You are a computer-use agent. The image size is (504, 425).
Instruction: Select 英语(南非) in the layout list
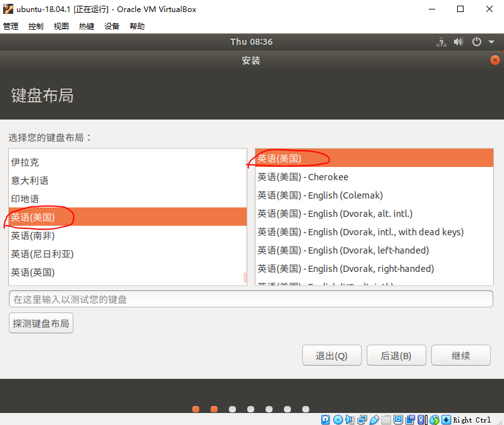tap(128, 235)
